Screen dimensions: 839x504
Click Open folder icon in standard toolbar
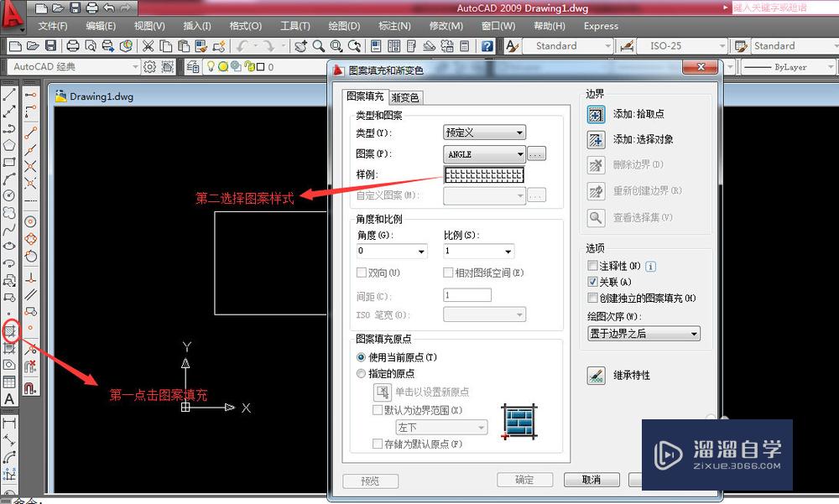[33, 46]
